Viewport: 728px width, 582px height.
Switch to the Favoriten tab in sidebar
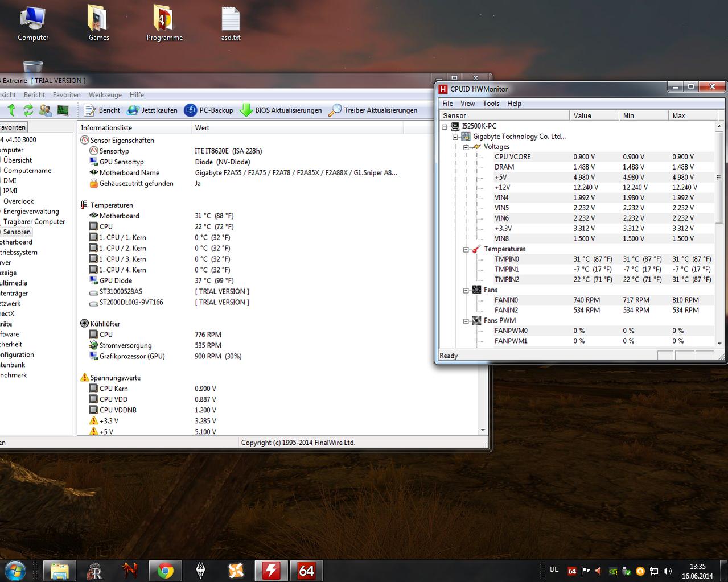[x=13, y=127]
